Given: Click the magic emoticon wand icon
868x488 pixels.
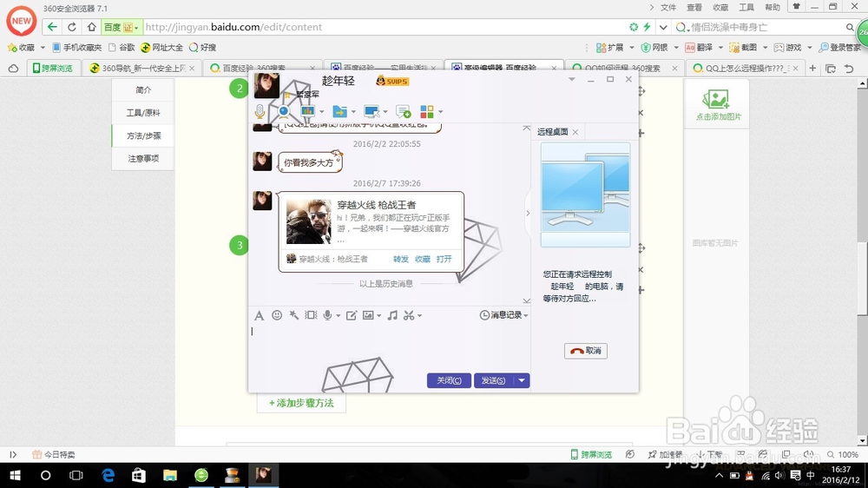Looking at the screenshot, I should (x=294, y=315).
